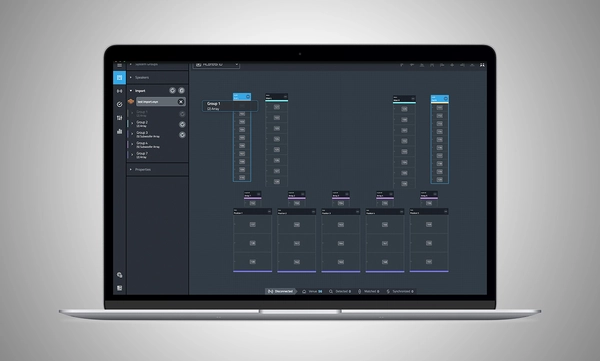Image resolution: width=600 pixels, height=361 pixels.
Task: Expand Group 3 subwoofer array row
Action: tap(132, 134)
